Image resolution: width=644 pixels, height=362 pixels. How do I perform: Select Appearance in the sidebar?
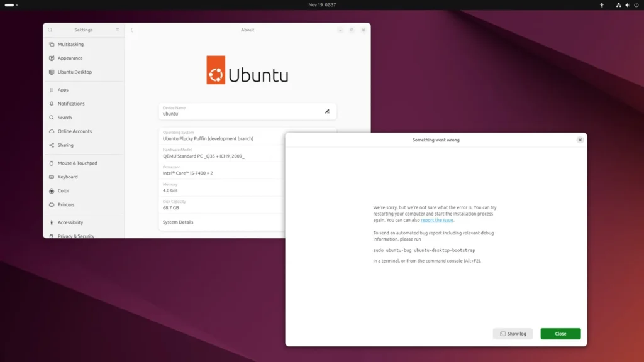[70, 58]
